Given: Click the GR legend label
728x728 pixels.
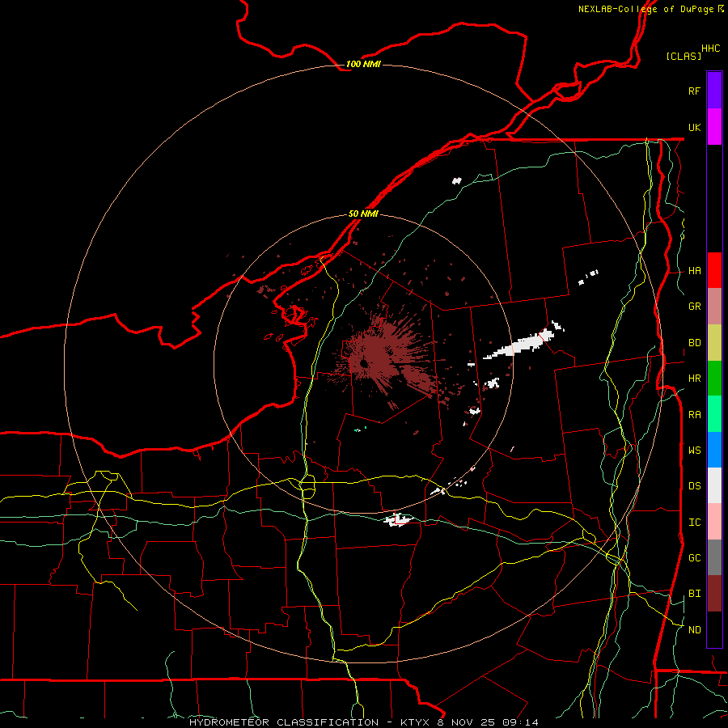Looking at the screenshot, I should pos(694,307).
